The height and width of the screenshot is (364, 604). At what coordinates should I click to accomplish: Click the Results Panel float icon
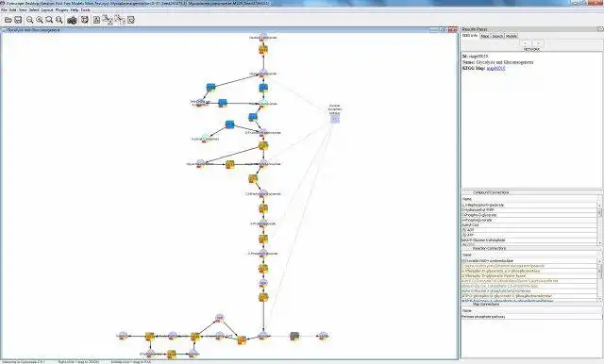click(x=600, y=29)
